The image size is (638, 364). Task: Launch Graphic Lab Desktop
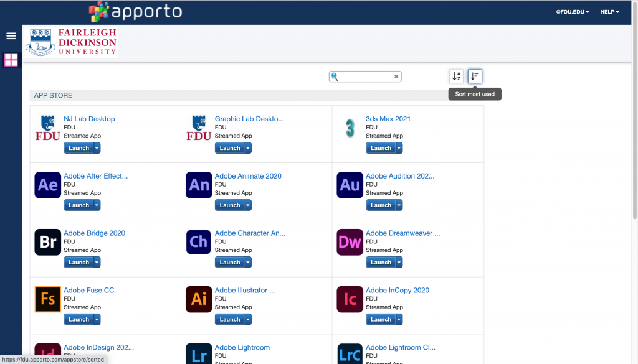pos(229,148)
